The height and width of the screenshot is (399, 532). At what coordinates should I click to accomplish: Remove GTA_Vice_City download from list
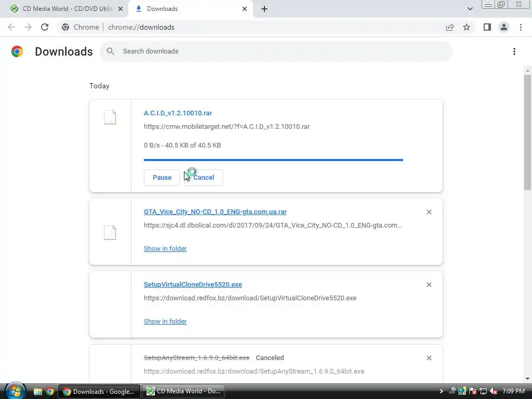429,212
